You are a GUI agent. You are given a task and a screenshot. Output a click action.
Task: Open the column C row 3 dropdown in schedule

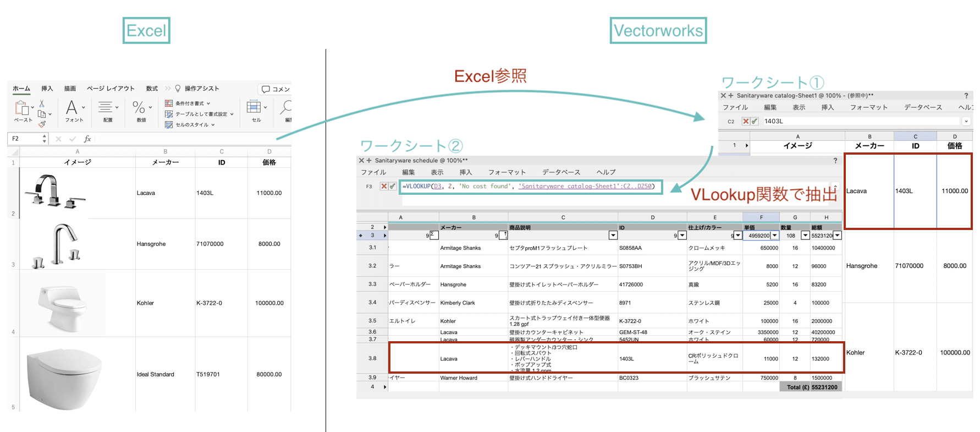pos(613,236)
